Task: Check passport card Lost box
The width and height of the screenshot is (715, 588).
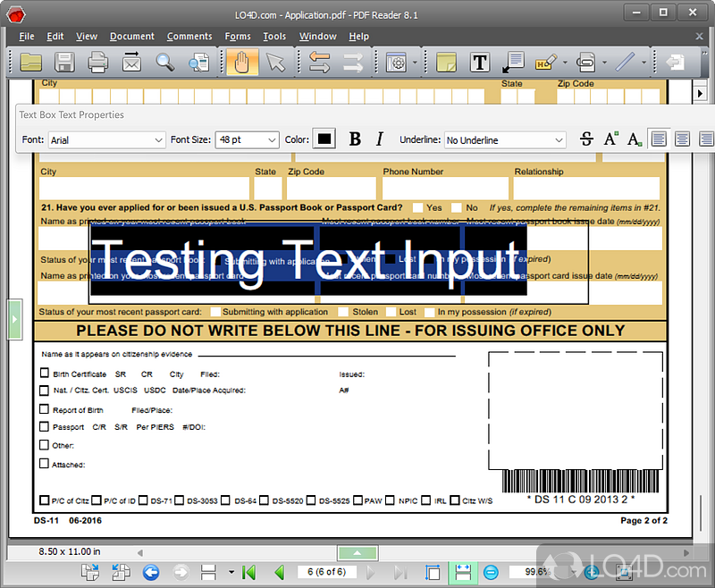Action: (x=391, y=312)
